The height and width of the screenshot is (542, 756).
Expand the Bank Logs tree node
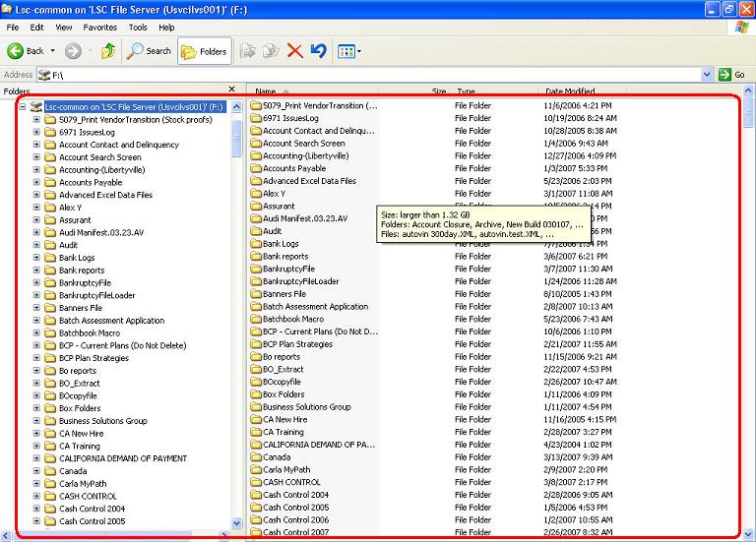(36, 258)
